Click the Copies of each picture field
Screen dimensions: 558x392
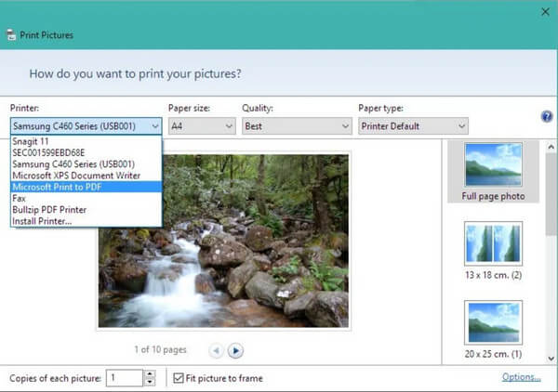125,378
